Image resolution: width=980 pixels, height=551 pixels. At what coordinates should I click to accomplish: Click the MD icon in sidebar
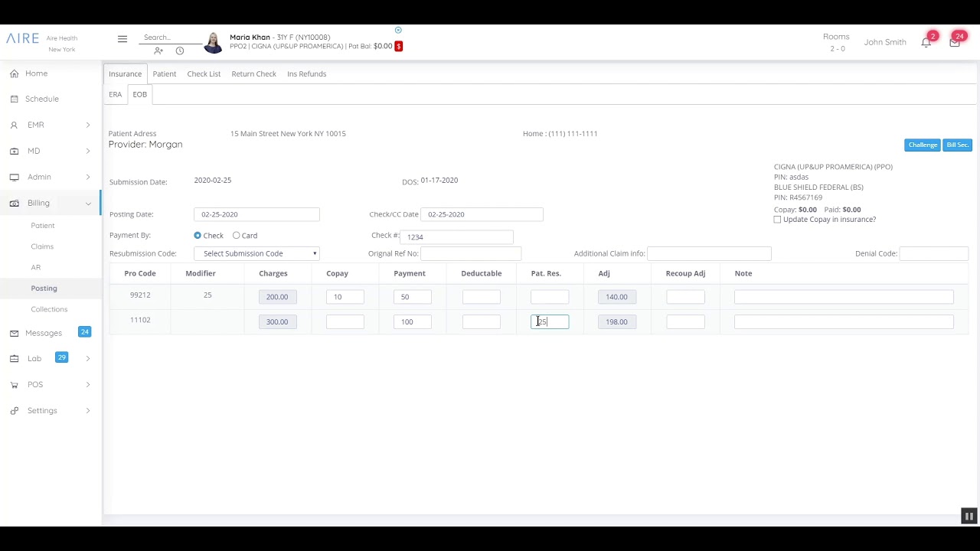(15, 151)
